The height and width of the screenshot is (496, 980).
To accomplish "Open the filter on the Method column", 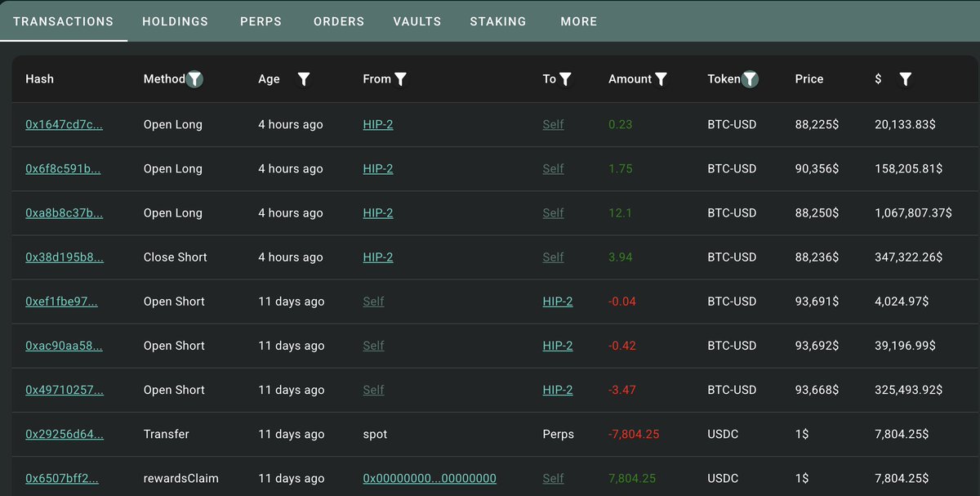I will tap(194, 79).
